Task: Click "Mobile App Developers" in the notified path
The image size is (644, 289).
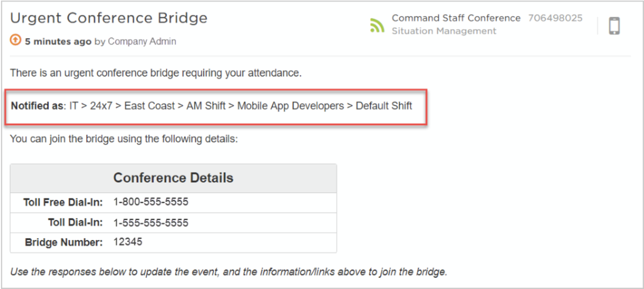Action: pyautogui.click(x=291, y=106)
